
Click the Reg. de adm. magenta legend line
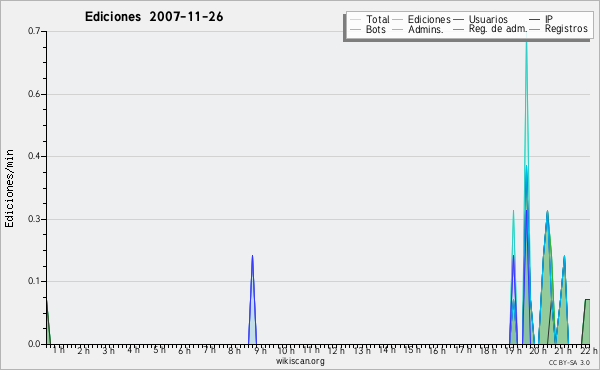(458, 29)
